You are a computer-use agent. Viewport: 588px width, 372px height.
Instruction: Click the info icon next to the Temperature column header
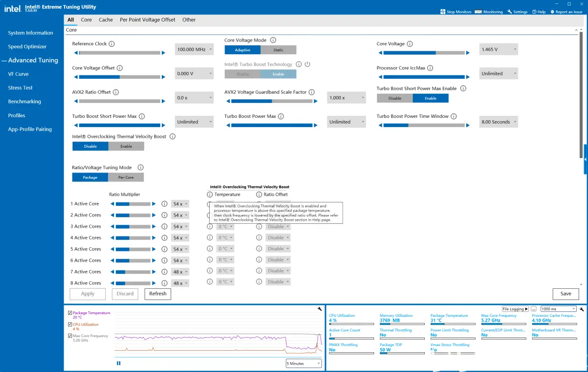(210, 195)
